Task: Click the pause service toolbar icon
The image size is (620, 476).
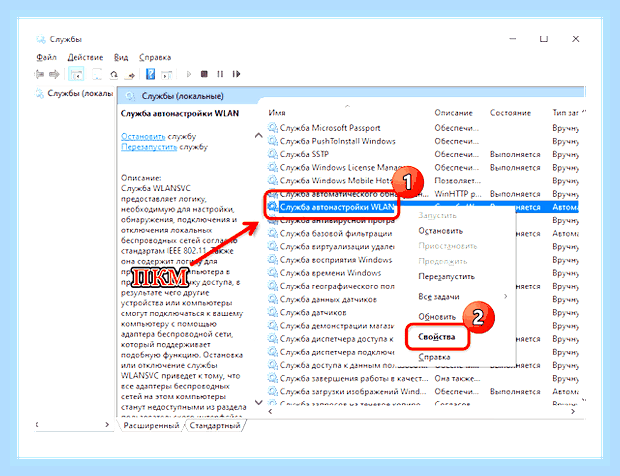Action: tap(220, 74)
